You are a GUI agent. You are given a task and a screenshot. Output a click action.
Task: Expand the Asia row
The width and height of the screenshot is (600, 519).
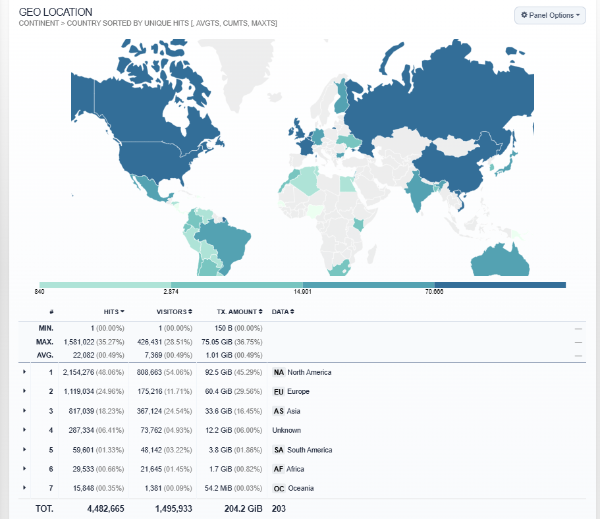[x=24, y=410]
